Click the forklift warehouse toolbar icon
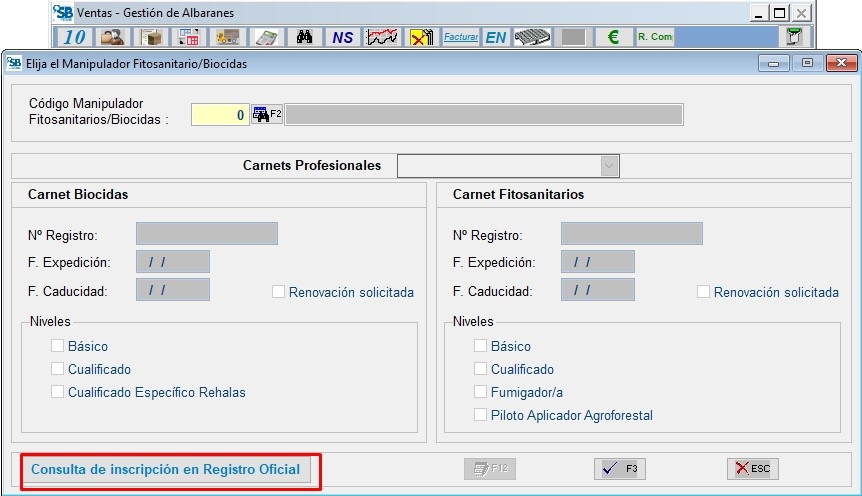This screenshot has height=496, width=862. (228, 37)
